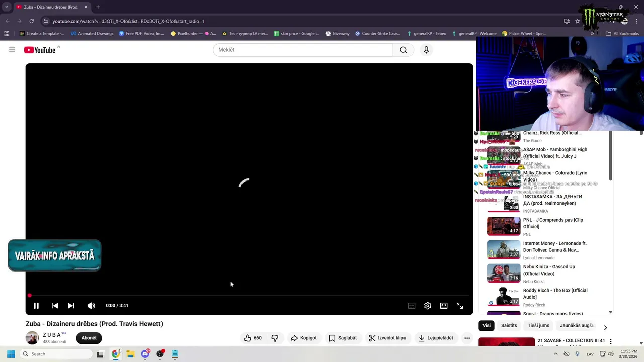Play Internet Money - Lemonade video
The height and width of the screenshot is (362, 644).
[x=504, y=250]
